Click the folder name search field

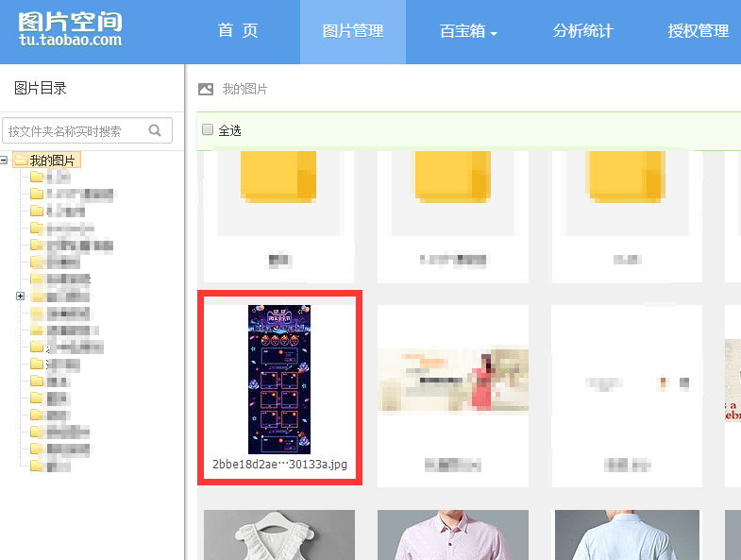[87, 130]
